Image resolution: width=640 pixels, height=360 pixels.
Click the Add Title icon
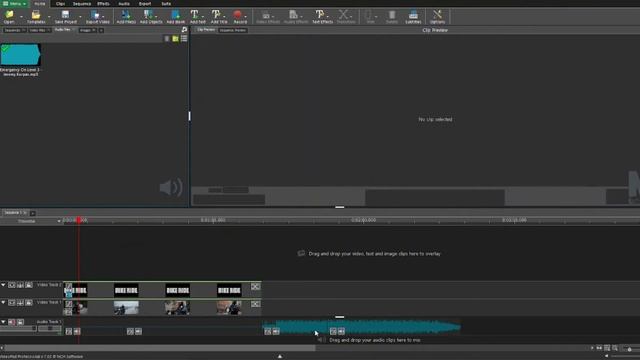216,15
